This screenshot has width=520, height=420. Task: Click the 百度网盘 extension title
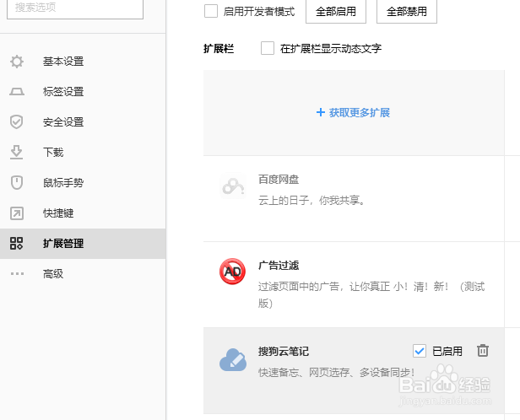pyautogui.click(x=279, y=180)
